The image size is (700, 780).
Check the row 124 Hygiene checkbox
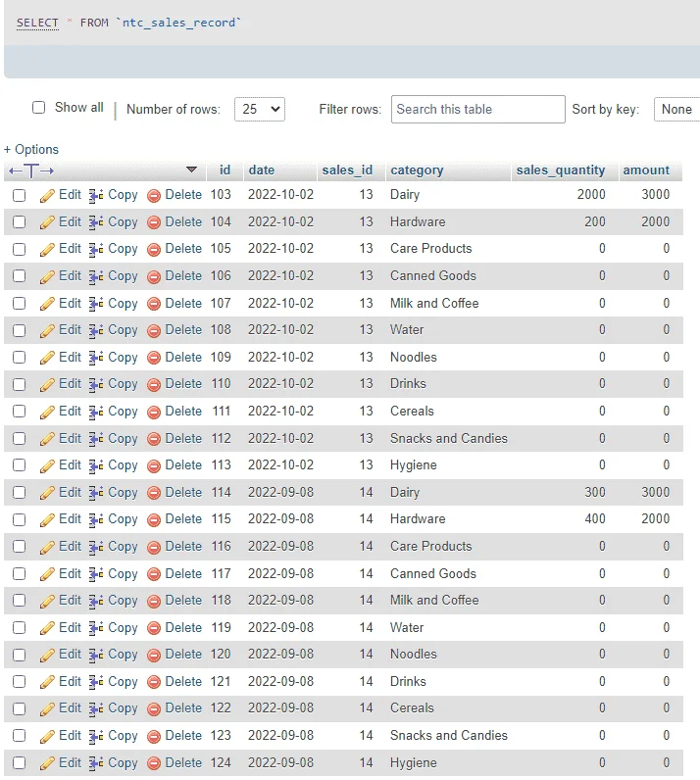tap(19, 763)
